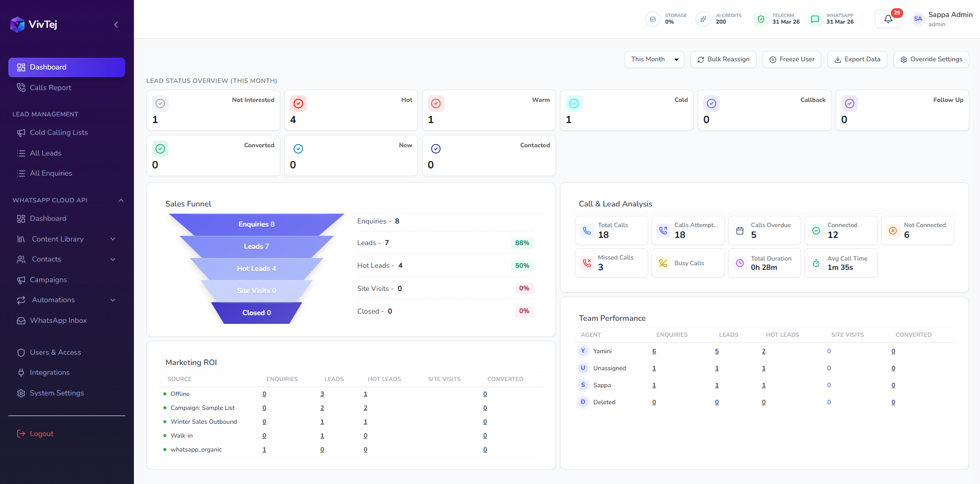The width and height of the screenshot is (980, 484).
Task: Open the notifications bell icon
Action: pyautogui.click(x=888, y=19)
